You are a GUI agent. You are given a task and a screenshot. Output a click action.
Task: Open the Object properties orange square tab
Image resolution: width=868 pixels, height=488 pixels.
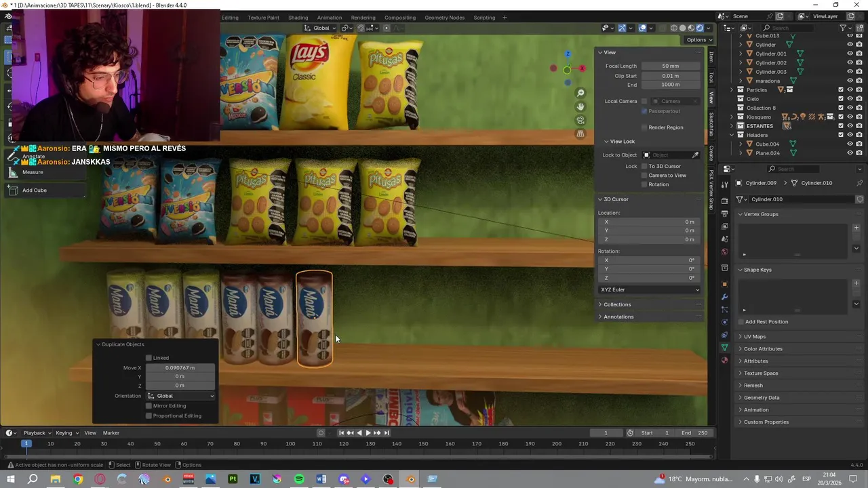coord(725,284)
